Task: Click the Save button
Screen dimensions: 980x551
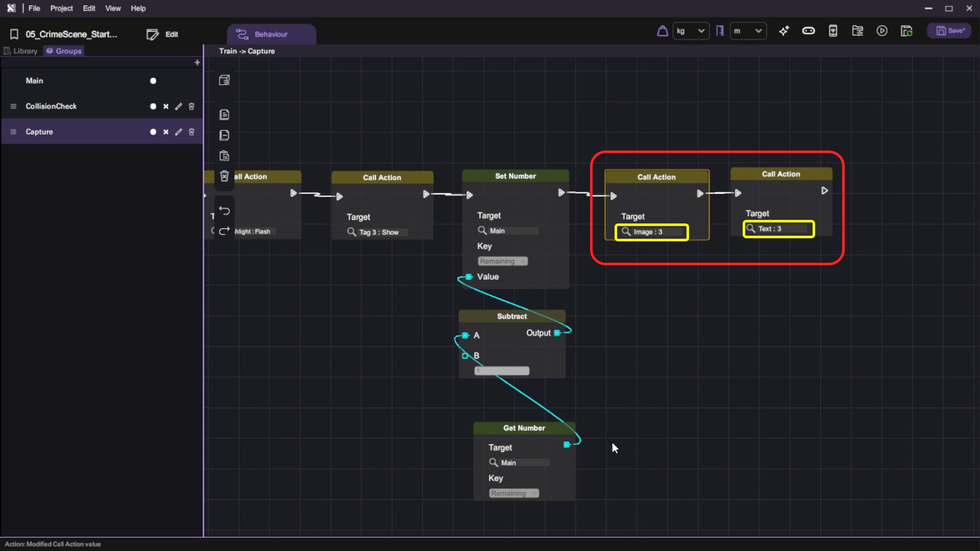Action: (949, 31)
